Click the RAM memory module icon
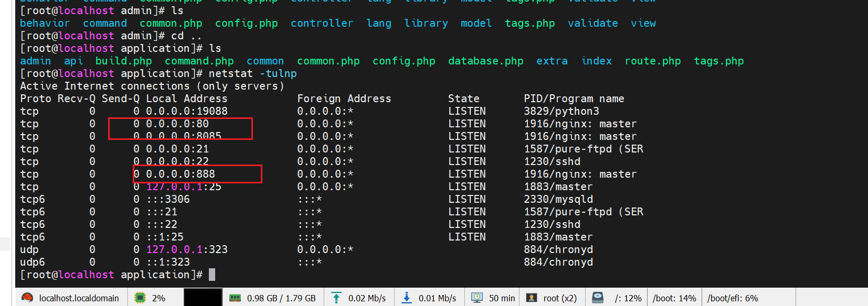Screen dimensions: 868x306 (x=235, y=298)
